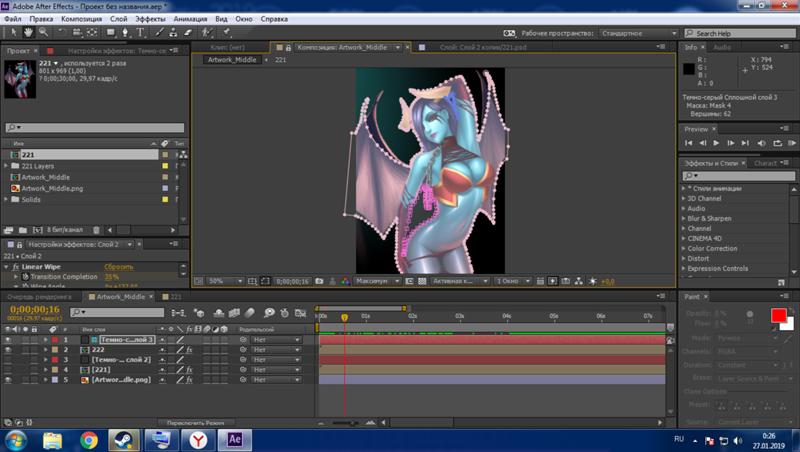Open the Композиция menu

coord(82,19)
